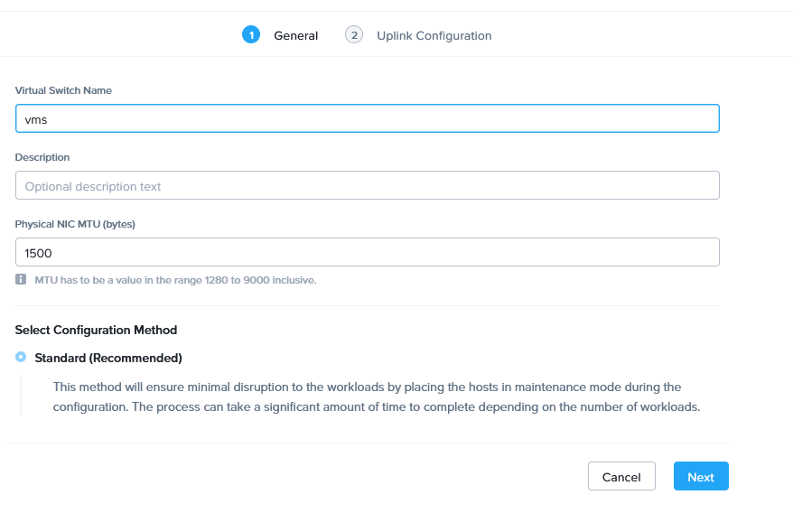
Task: Click the "Virtual Switch Name" label
Action: point(63,90)
